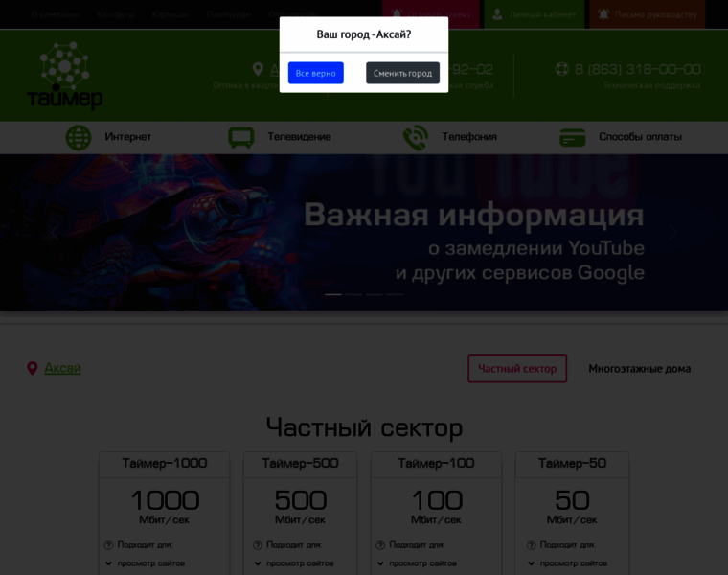
Task: Click the red location pin beside Аксай
Action: coord(32,368)
